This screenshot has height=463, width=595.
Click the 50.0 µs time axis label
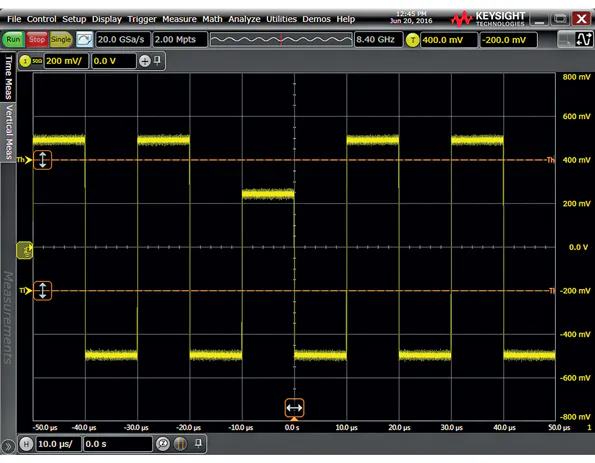559,428
